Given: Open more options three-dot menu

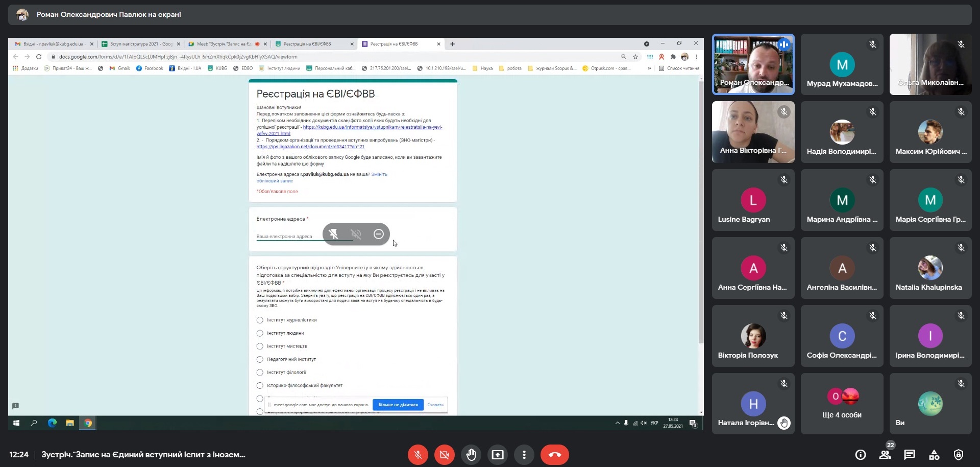Looking at the screenshot, I should [524, 455].
